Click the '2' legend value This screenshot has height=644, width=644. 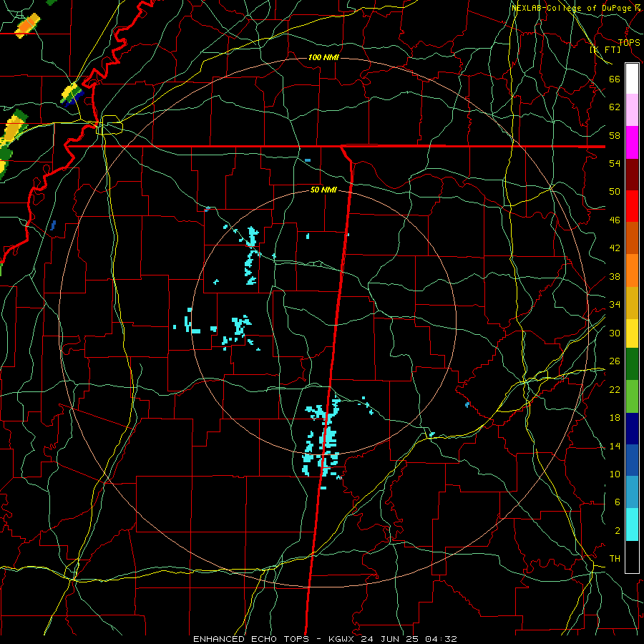618,531
